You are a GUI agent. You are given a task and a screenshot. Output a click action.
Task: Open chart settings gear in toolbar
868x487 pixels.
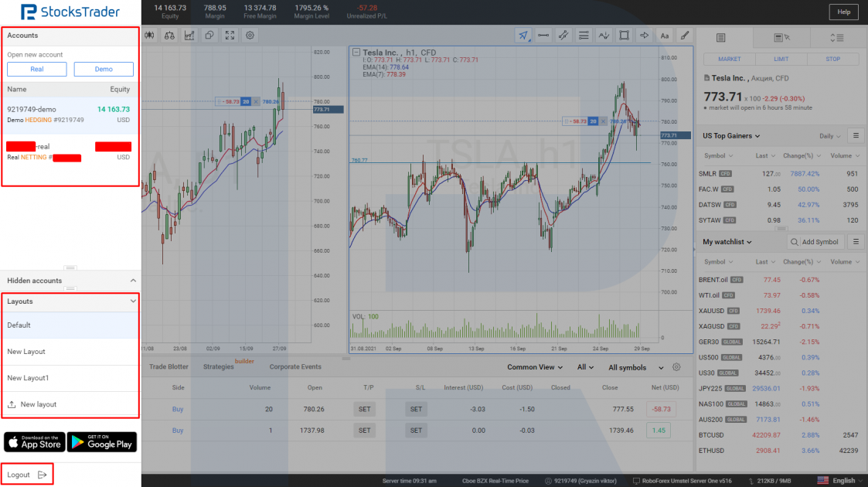click(250, 36)
